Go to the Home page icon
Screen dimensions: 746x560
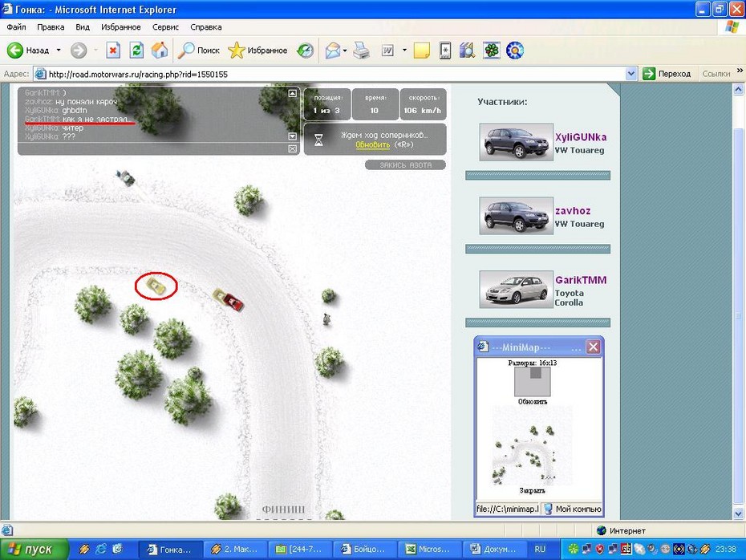(160, 50)
